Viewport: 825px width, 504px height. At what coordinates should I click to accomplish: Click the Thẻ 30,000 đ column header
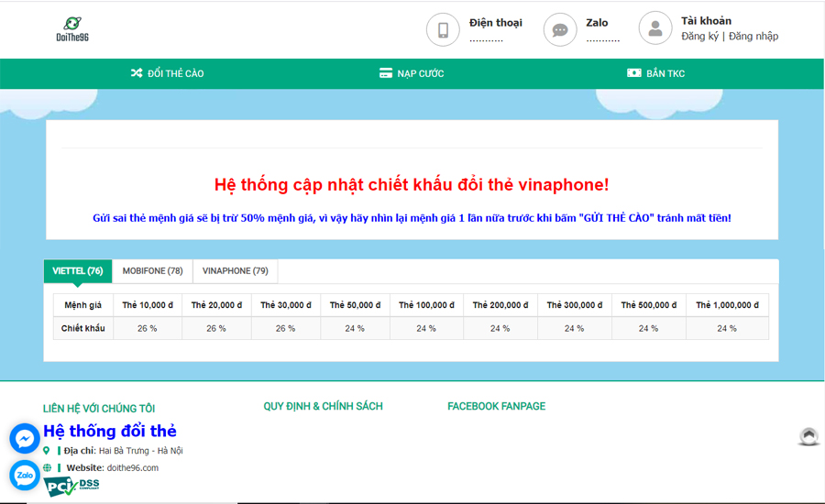286,305
